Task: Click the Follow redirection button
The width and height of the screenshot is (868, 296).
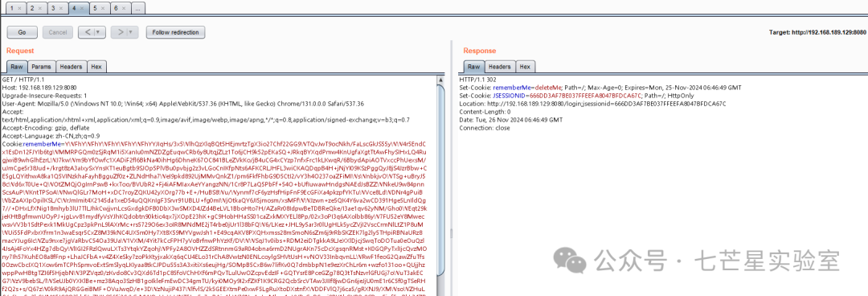Action: 175,32
